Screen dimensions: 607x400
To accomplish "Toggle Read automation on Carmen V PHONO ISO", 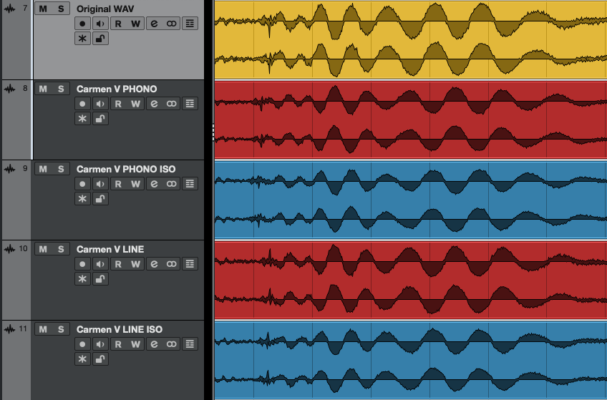I will (x=118, y=183).
